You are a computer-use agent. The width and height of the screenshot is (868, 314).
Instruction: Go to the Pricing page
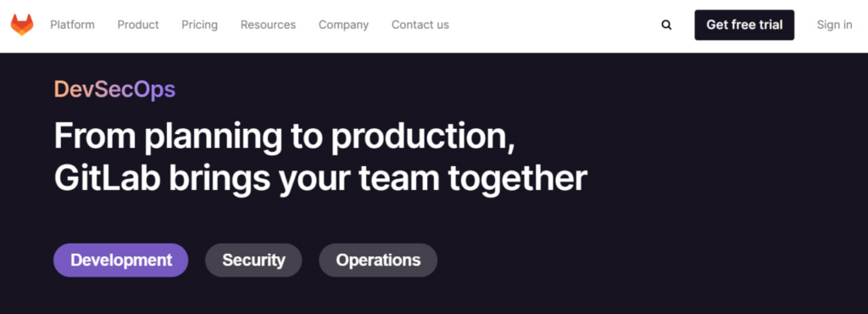tap(200, 25)
